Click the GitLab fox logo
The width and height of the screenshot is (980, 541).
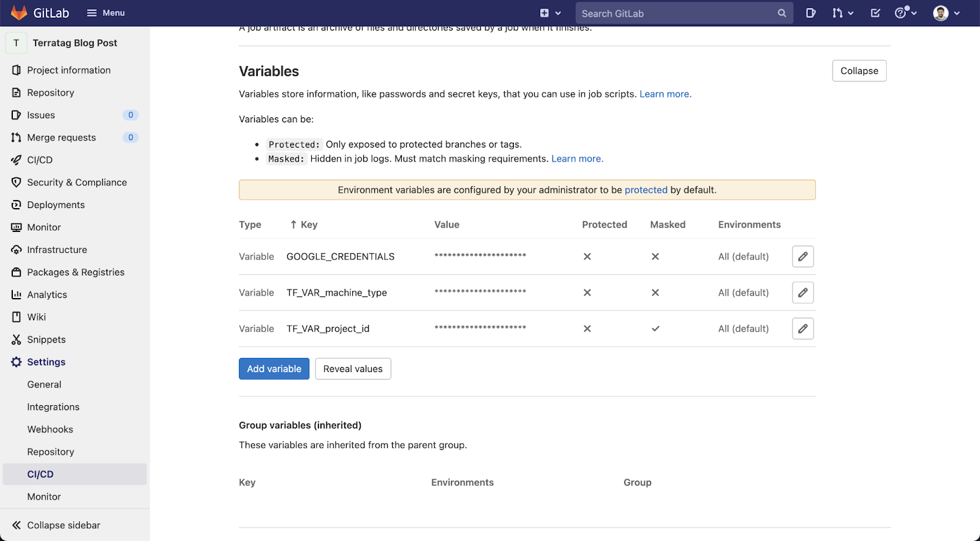click(x=19, y=13)
